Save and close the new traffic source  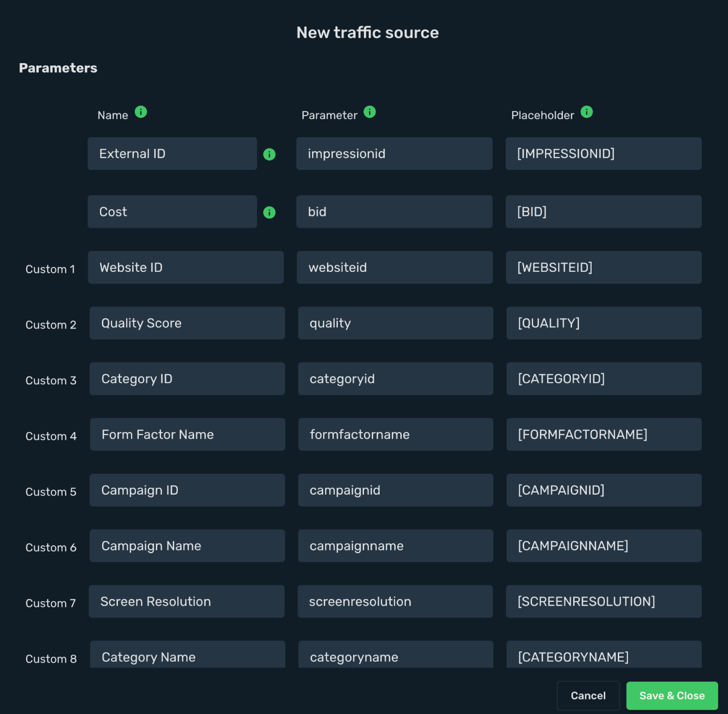[672, 696]
